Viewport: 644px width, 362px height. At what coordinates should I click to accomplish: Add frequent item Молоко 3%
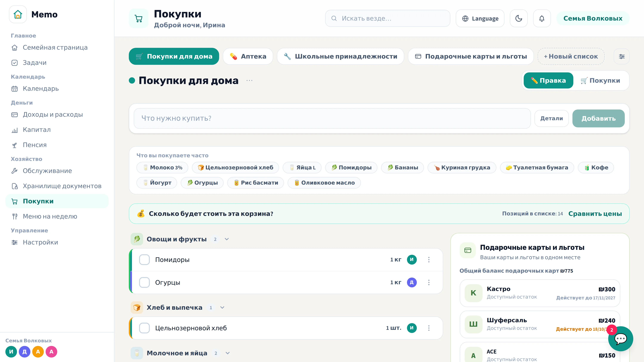point(162,167)
